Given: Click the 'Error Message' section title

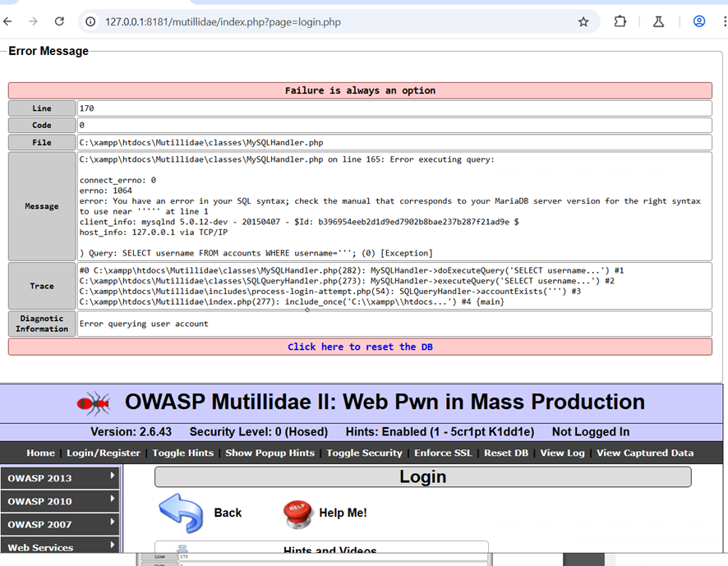Looking at the screenshot, I should click(48, 51).
